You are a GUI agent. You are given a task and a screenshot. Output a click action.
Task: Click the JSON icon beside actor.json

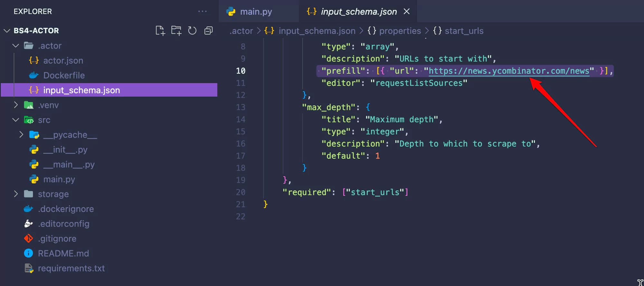click(34, 61)
